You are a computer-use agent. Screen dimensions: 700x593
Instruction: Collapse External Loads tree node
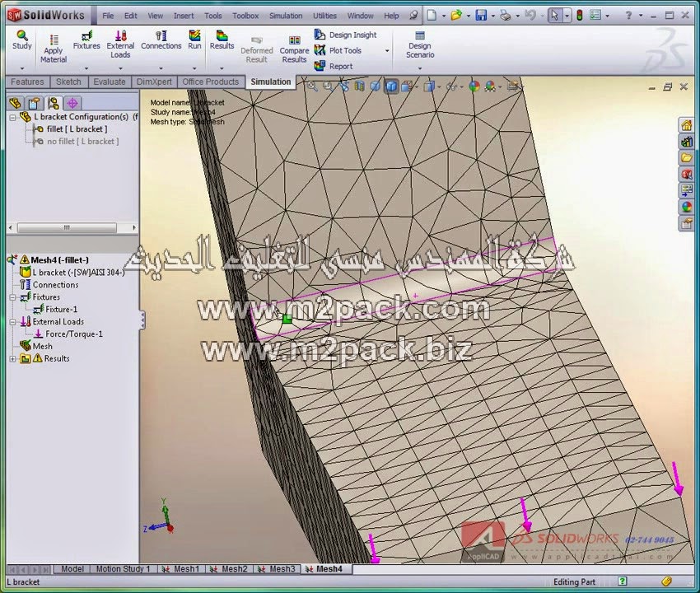point(13,322)
